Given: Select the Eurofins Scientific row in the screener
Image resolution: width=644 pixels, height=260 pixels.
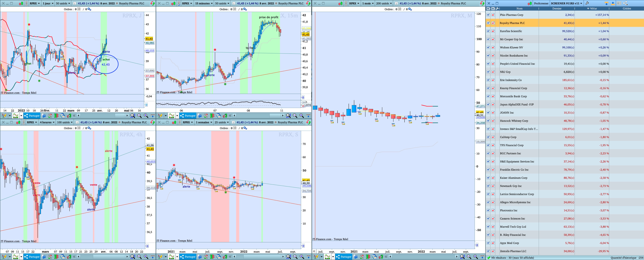Looking at the screenshot, I should (x=511, y=31).
